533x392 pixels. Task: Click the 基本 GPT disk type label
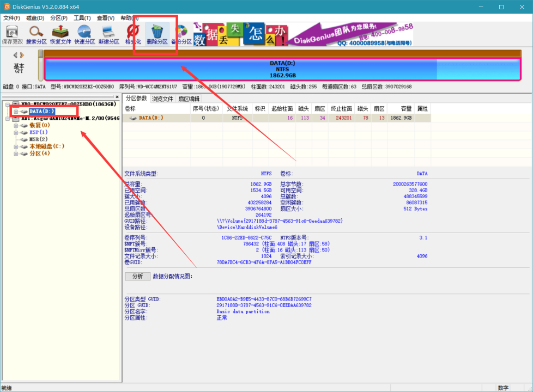19,68
